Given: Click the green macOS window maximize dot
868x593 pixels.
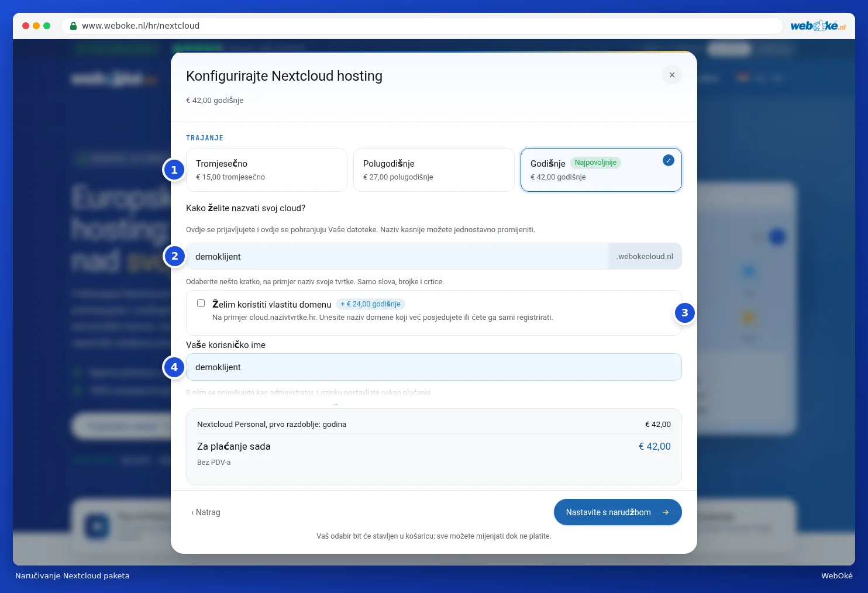Looking at the screenshot, I should [x=47, y=26].
